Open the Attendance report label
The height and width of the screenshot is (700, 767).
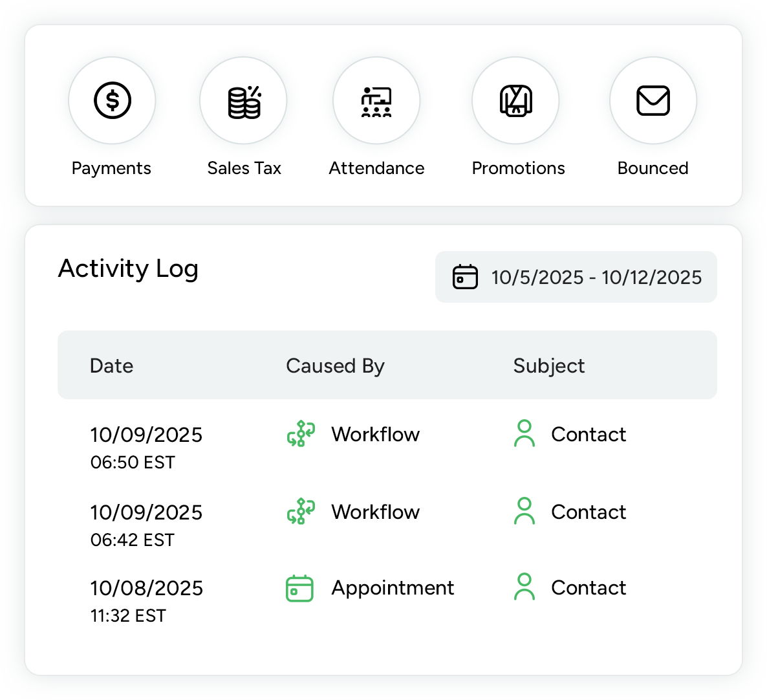pyautogui.click(x=376, y=168)
